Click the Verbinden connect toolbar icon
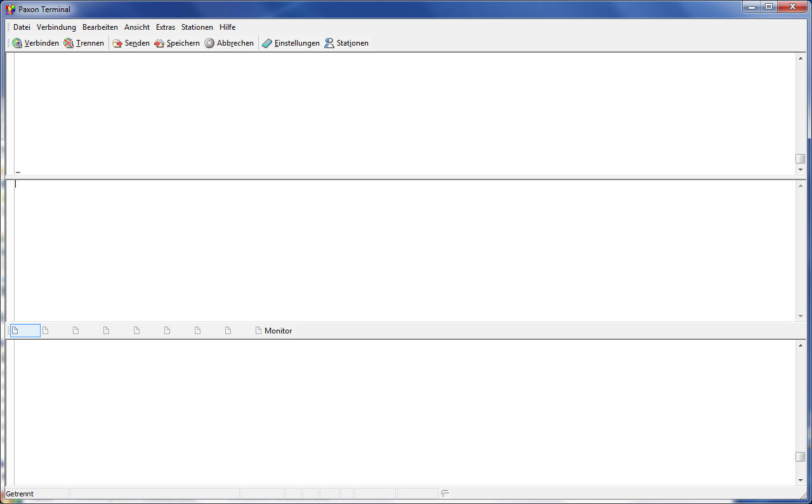812x504 pixels. tap(17, 43)
